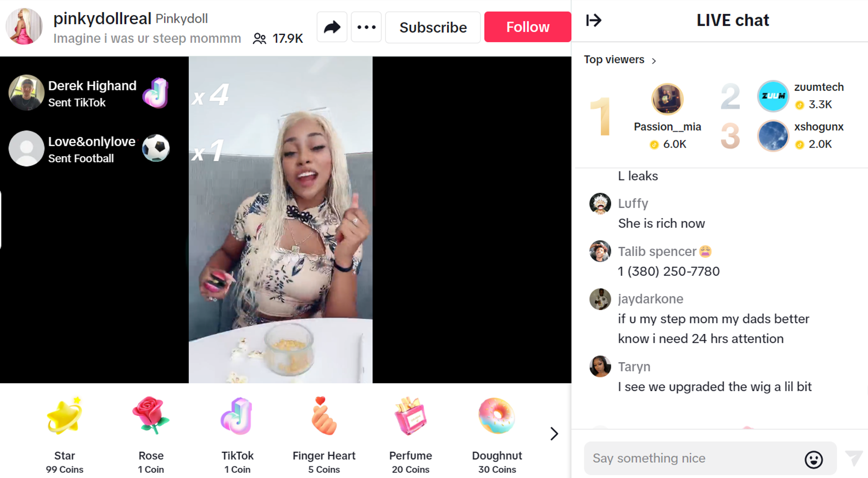
Task: Expand the Top viewers list
Action: click(x=620, y=60)
